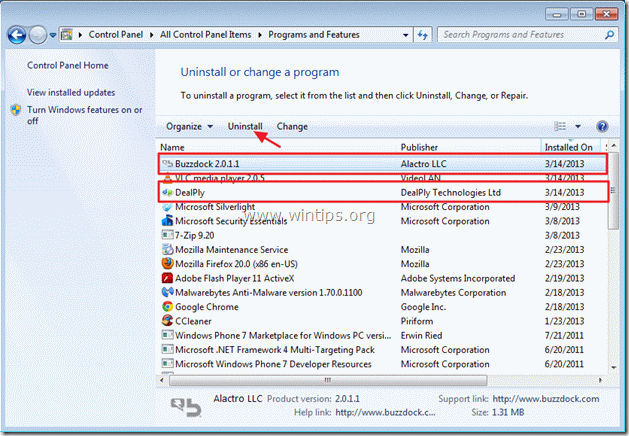
Task: Click the Malwarebytes Anti-Malware icon
Action: pos(167,292)
